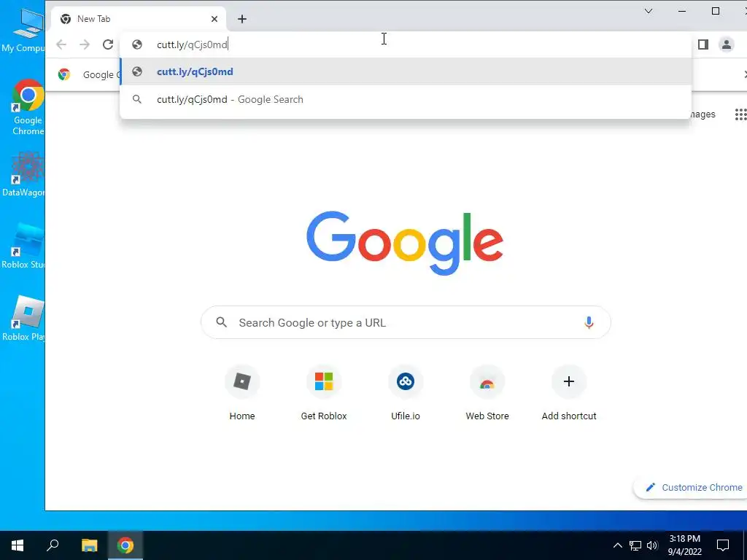Click the address bar text cutt.ly/qCjs0md
Image resolution: width=747 pixels, height=560 pixels.
[x=192, y=44]
